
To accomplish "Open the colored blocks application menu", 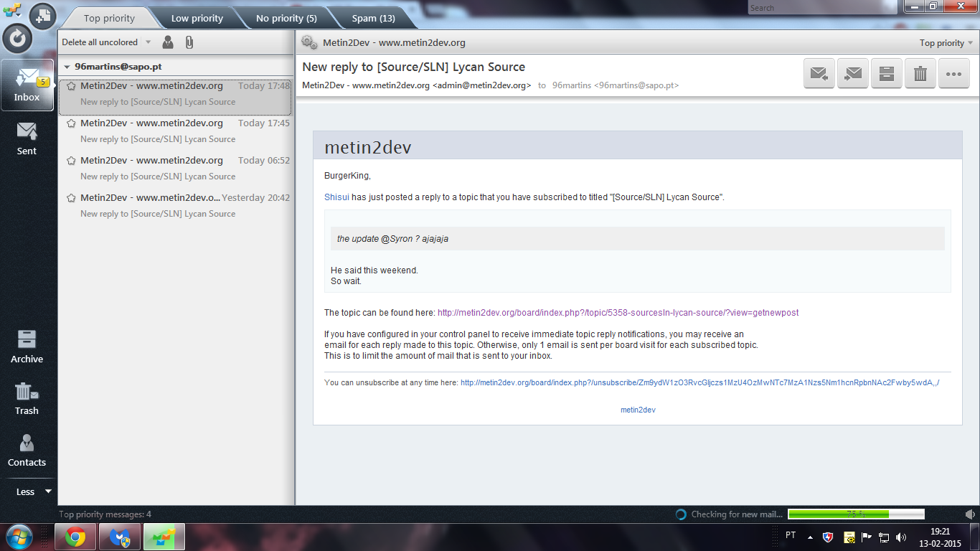I will [x=11, y=11].
